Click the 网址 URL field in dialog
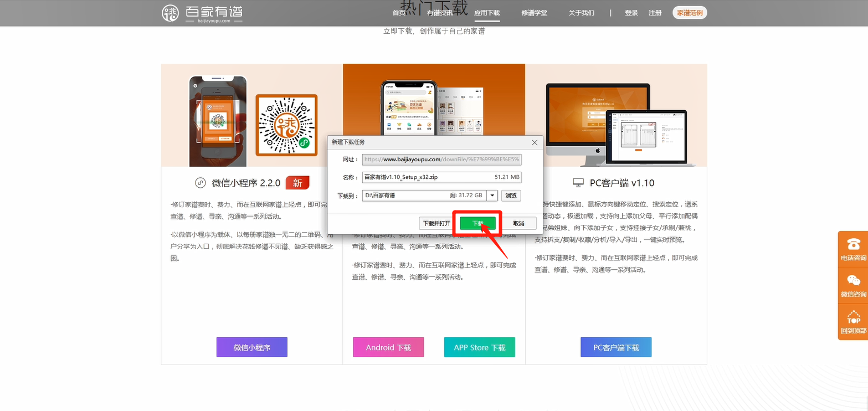This screenshot has height=411, width=868. pos(441,160)
